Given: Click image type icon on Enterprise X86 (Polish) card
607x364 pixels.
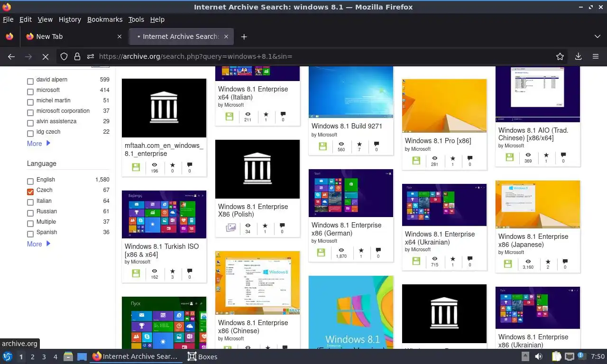Looking at the screenshot, I should coord(231,227).
